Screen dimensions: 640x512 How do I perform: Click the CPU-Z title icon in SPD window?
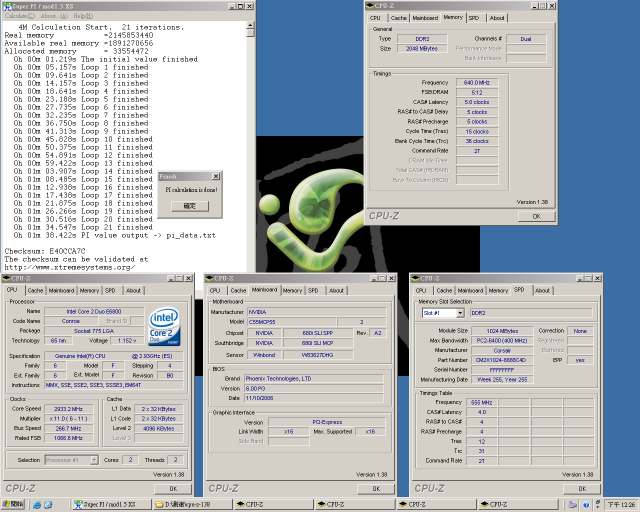click(x=416, y=278)
